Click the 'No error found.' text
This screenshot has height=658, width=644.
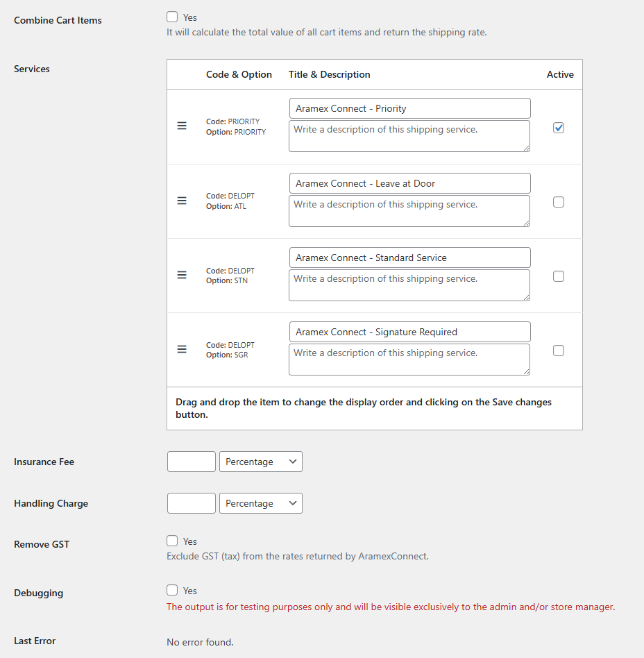point(200,642)
